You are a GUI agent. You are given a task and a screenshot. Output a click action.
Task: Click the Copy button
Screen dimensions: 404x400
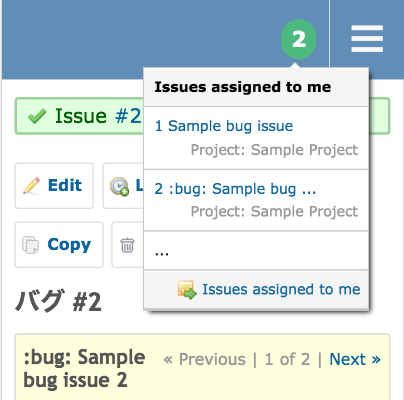(59, 245)
